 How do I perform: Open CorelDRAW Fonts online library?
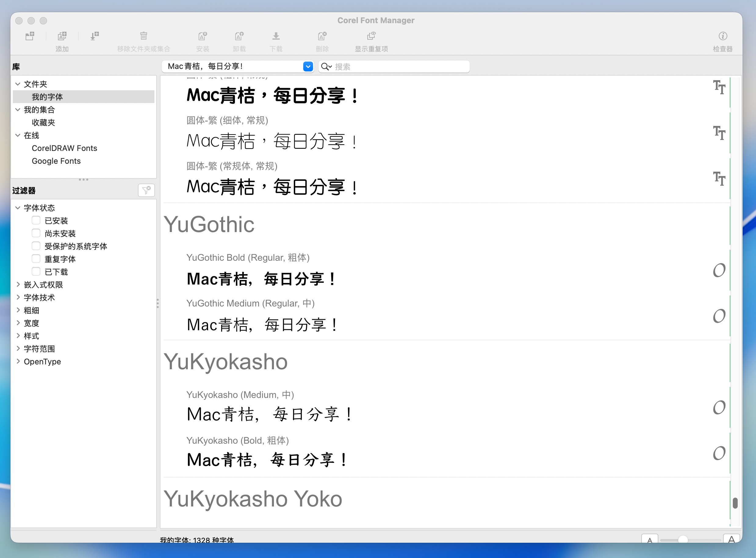click(x=64, y=148)
